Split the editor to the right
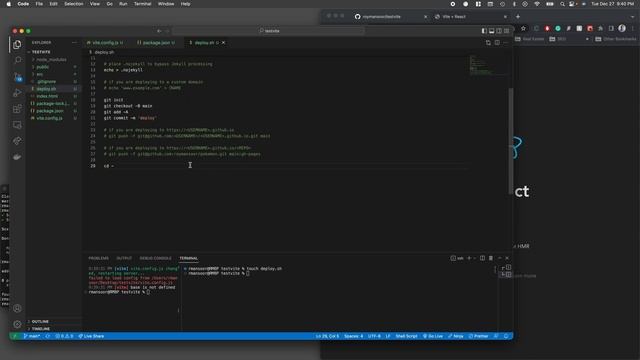The width and height of the screenshot is (640, 360). [497, 42]
